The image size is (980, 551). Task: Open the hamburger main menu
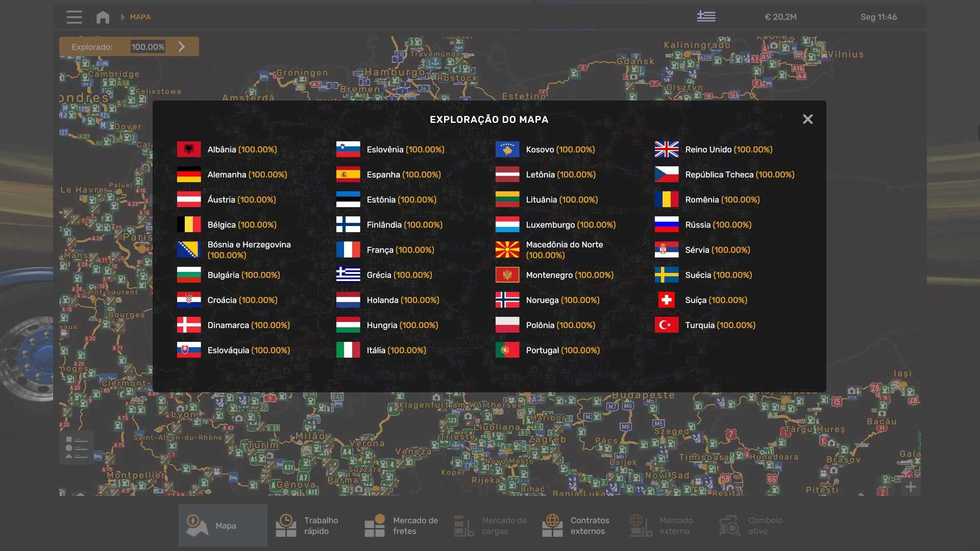74,17
